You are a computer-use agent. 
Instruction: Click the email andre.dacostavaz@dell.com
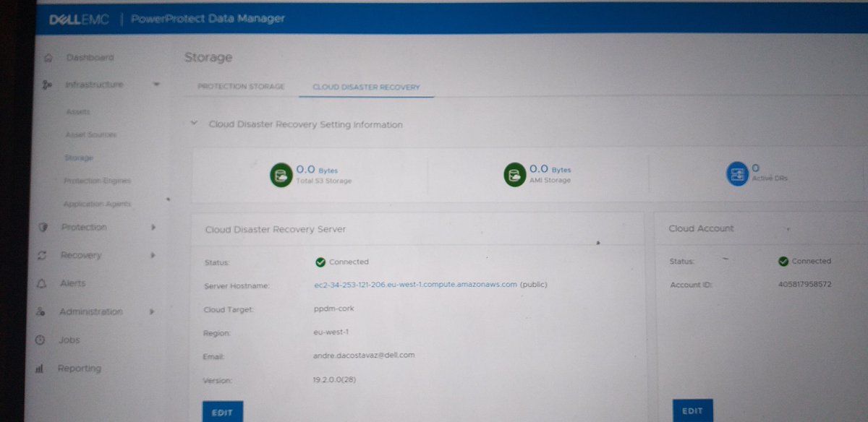pyautogui.click(x=363, y=356)
